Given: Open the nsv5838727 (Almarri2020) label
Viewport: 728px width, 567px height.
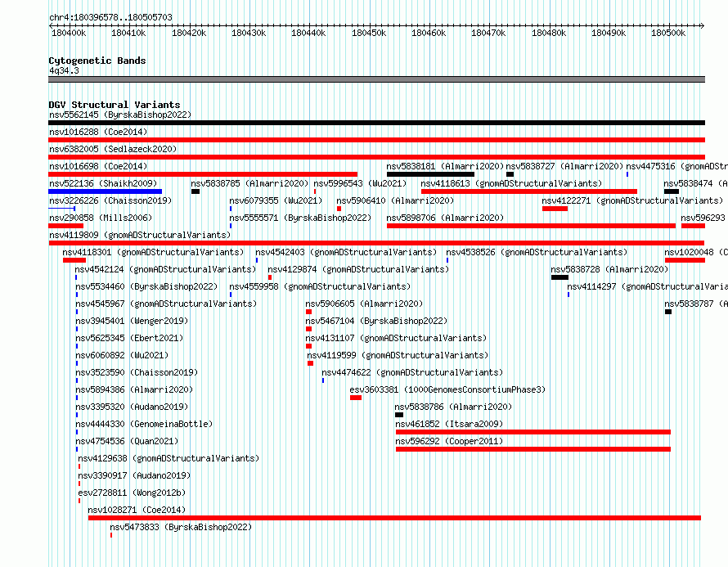Looking at the screenshot, I should (x=564, y=166).
